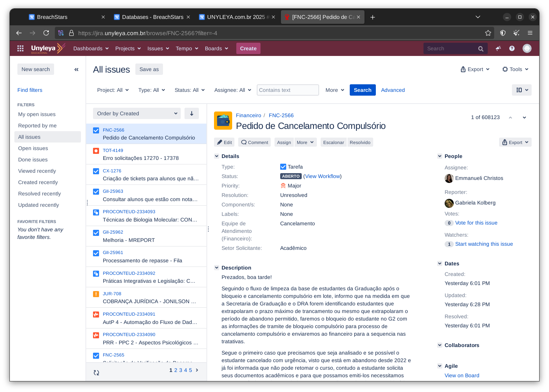
Task: Open the View Workflow link
Action: click(x=323, y=176)
